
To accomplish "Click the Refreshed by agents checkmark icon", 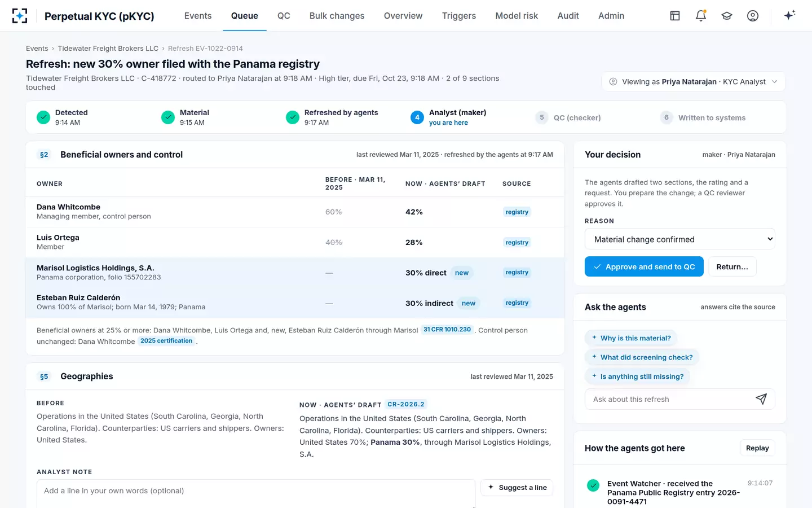I will point(293,117).
